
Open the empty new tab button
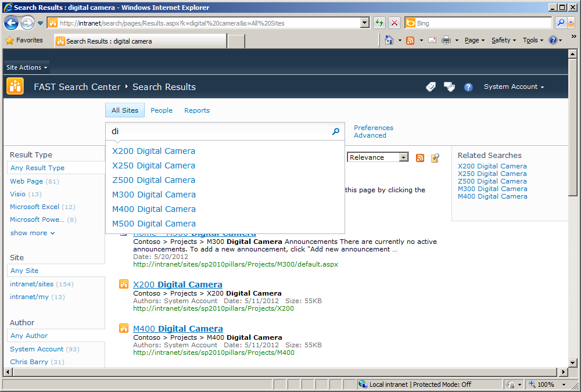point(236,41)
